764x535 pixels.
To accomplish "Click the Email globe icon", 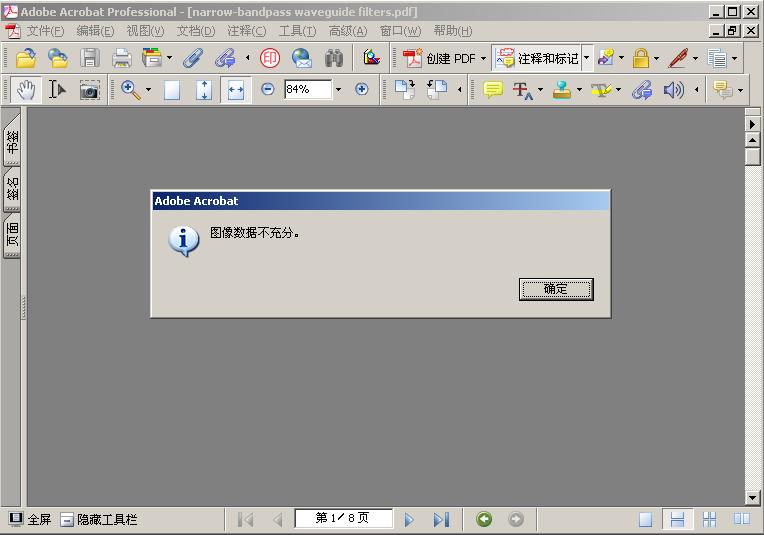I will pos(302,58).
